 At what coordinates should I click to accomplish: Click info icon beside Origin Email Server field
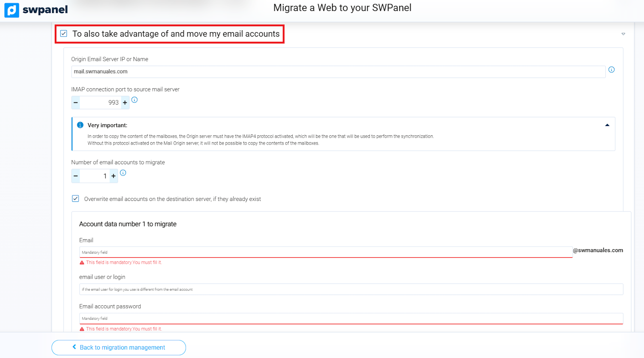[611, 70]
